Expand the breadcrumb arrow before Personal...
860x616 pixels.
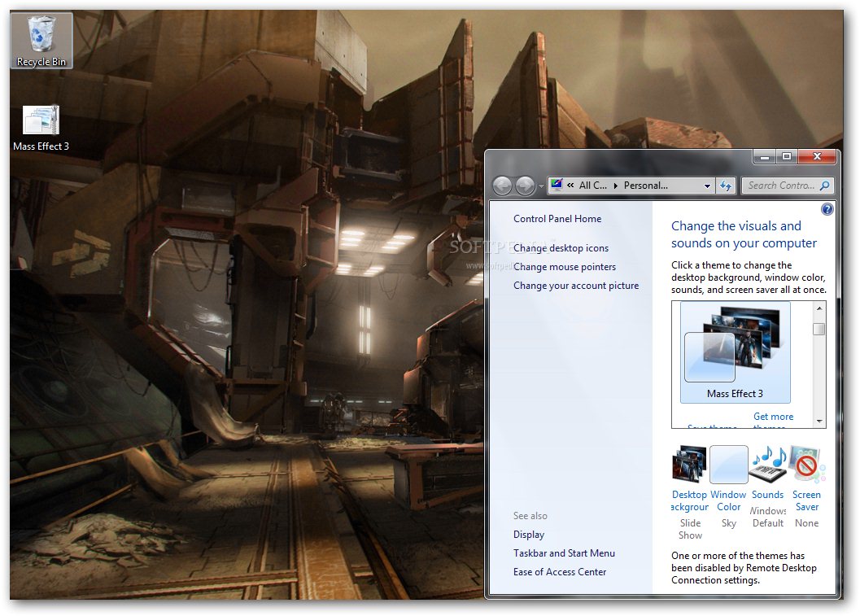tap(615, 186)
